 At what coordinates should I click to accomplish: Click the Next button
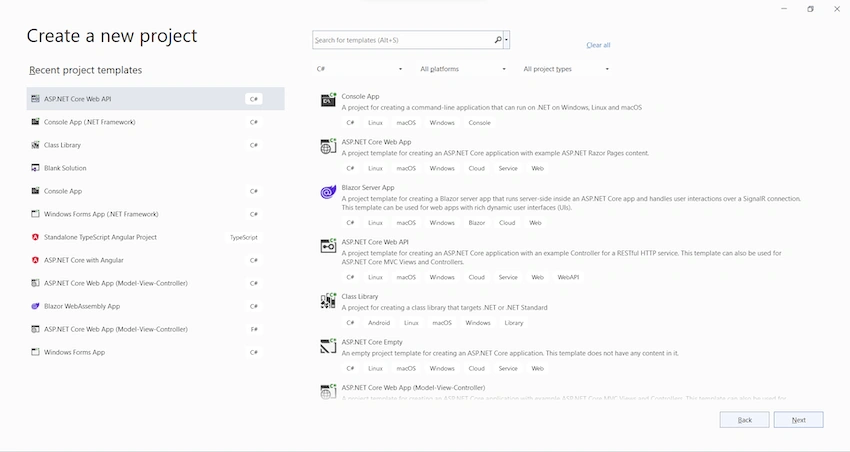[799, 420]
